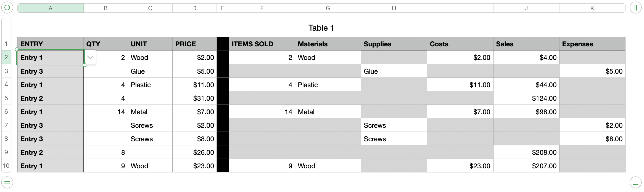Screen dimensions: 644x192
Task: Click the add columns handle at top-right
Action: click(635, 8)
